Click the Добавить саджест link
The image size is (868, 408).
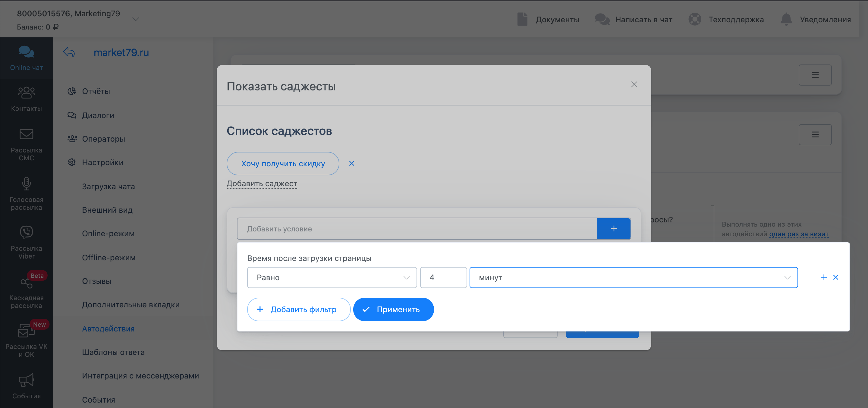tap(262, 184)
